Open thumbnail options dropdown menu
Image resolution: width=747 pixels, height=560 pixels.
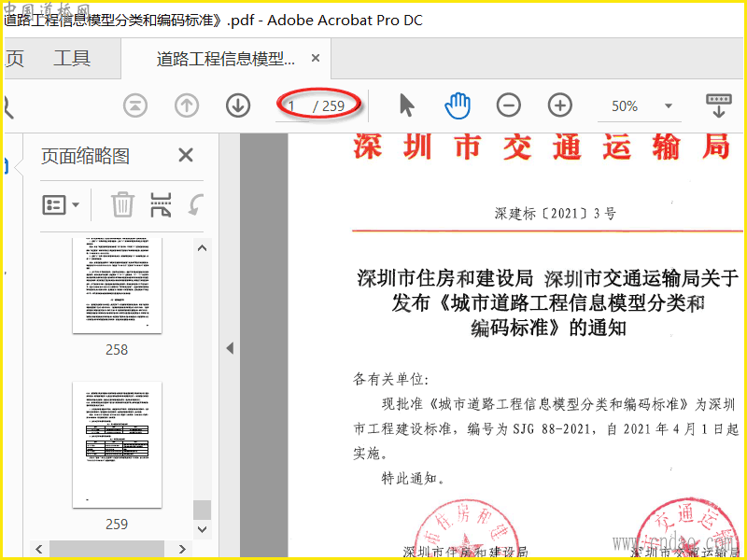[61, 204]
